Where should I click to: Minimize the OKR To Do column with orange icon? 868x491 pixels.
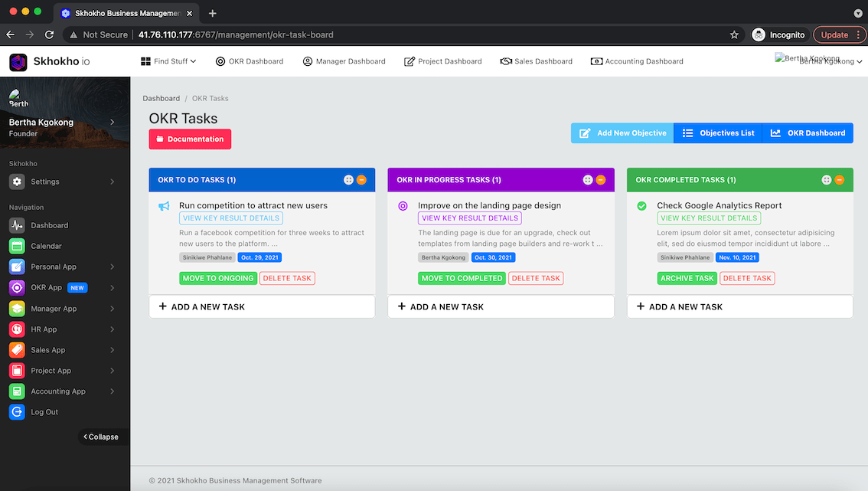coord(361,179)
